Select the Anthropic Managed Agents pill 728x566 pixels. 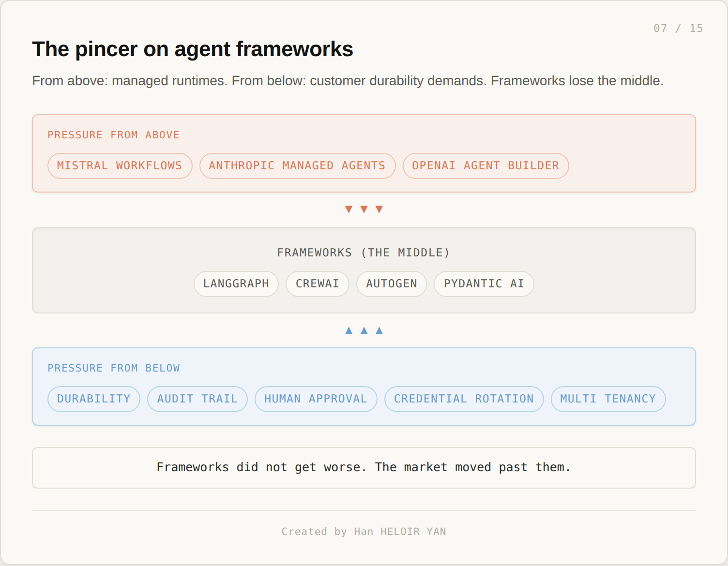pos(298,166)
